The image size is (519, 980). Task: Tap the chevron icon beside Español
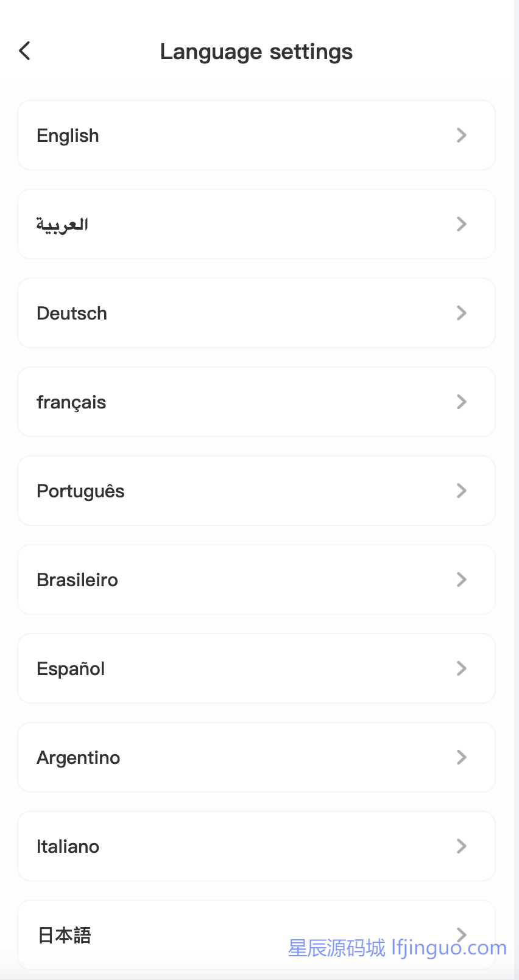point(461,668)
